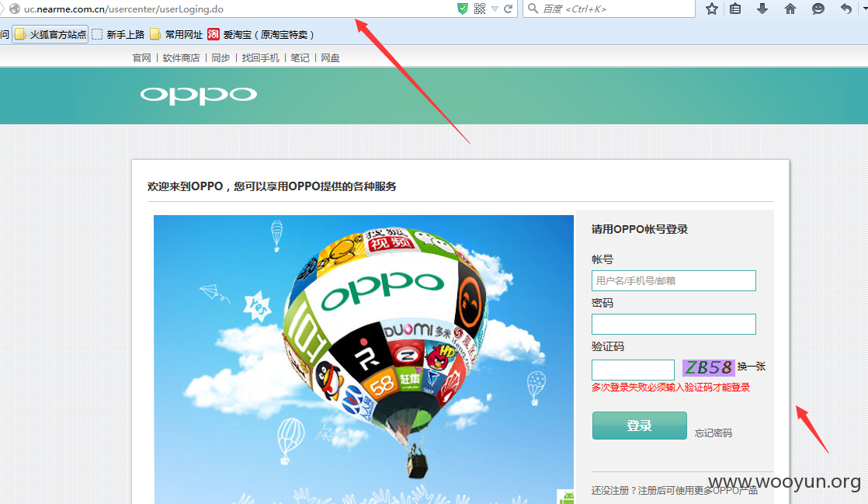Viewport: 868px width, 504px height.
Task: Click the green shield security icon
Action: pyautogui.click(x=463, y=9)
